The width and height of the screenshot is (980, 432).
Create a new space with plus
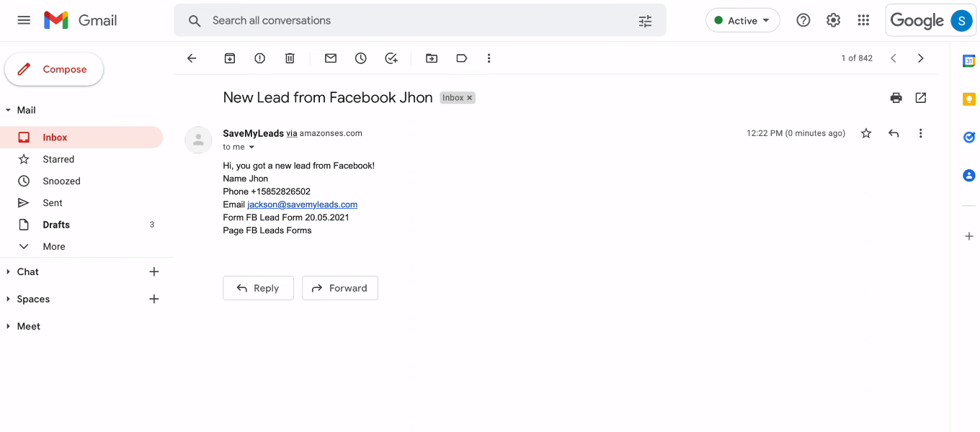tap(153, 299)
